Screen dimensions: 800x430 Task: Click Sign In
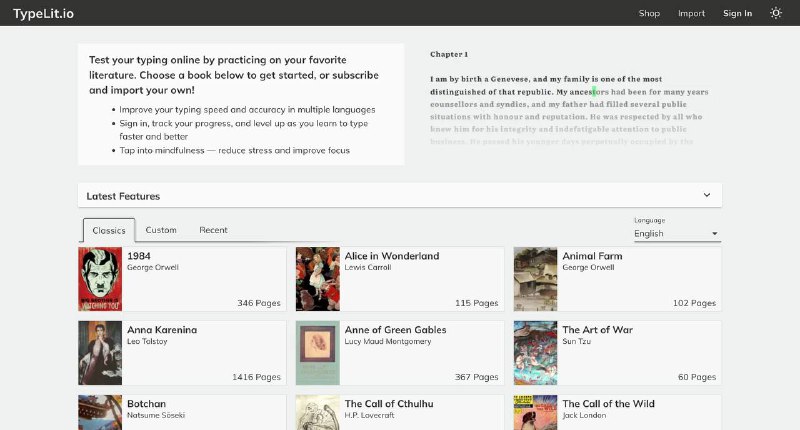737,13
